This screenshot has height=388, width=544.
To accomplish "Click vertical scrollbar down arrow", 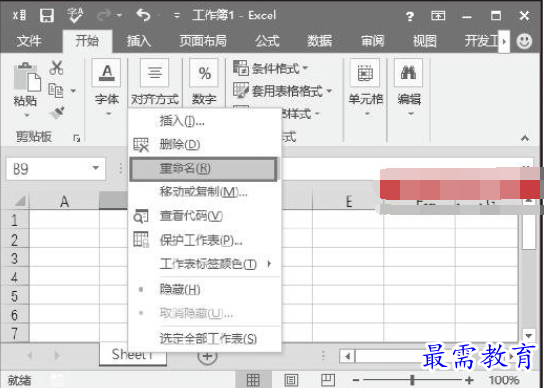I will click(529, 336).
